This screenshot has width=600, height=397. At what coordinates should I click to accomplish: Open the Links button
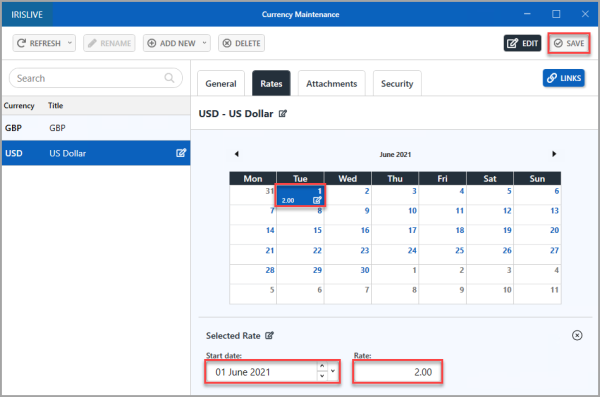564,78
